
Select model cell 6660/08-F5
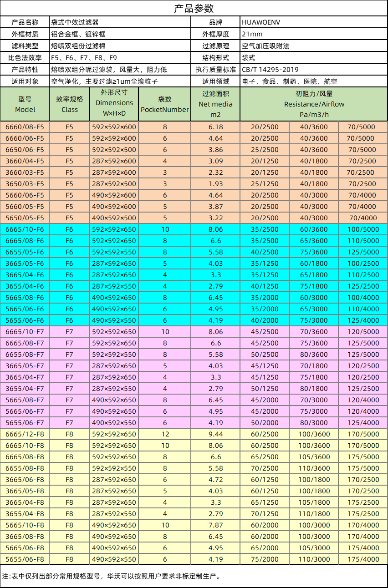point(25,127)
